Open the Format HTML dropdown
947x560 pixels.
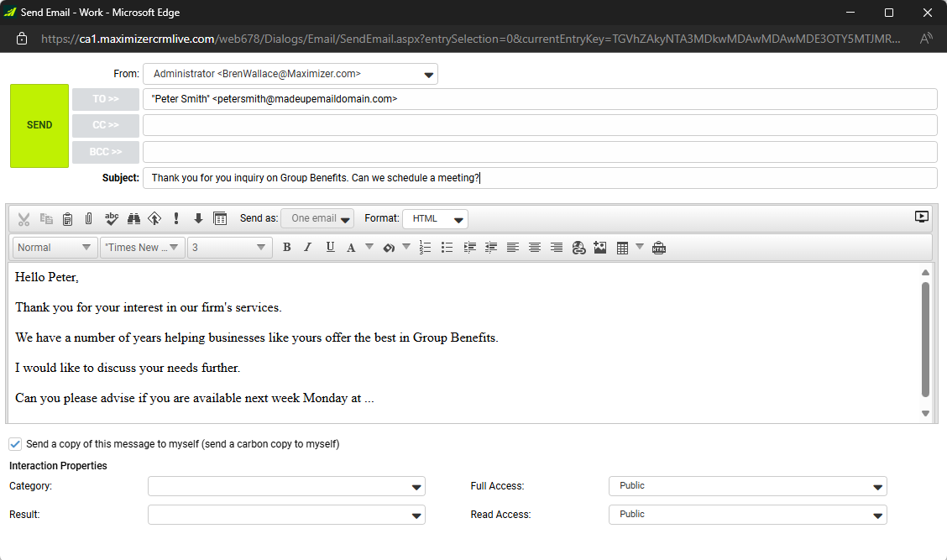[435, 218]
